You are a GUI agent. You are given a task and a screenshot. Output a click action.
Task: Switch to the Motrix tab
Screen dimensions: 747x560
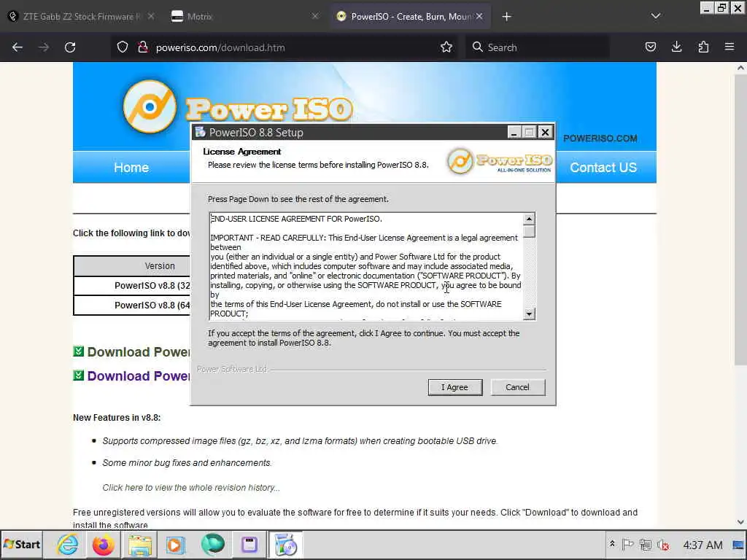(x=245, y=17)
